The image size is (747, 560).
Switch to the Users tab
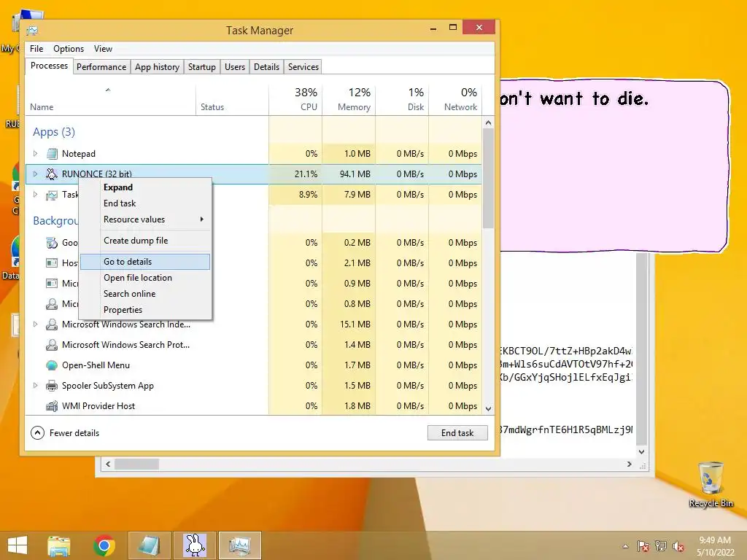[235, 66]
